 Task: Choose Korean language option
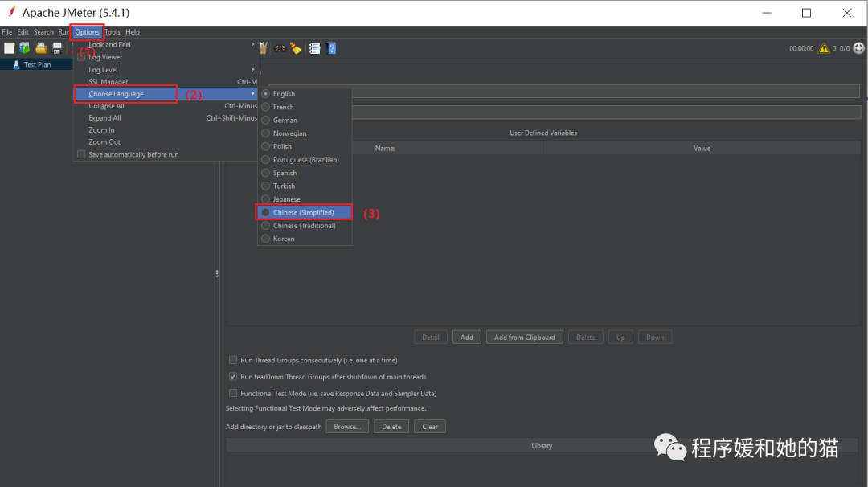click(x=305, y=239)
